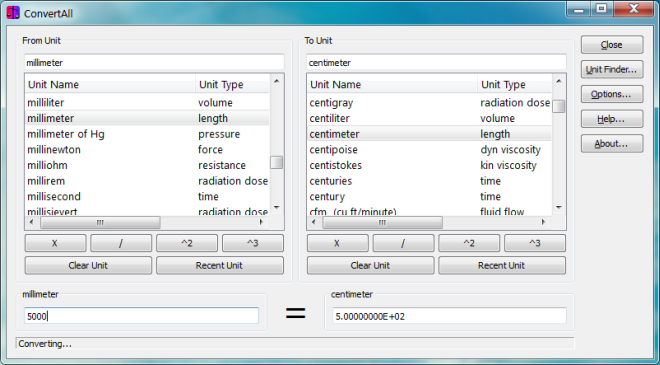Sort To Unit list by Unit Name header
This screenshot has height=365, width=660.
(393, 84)
